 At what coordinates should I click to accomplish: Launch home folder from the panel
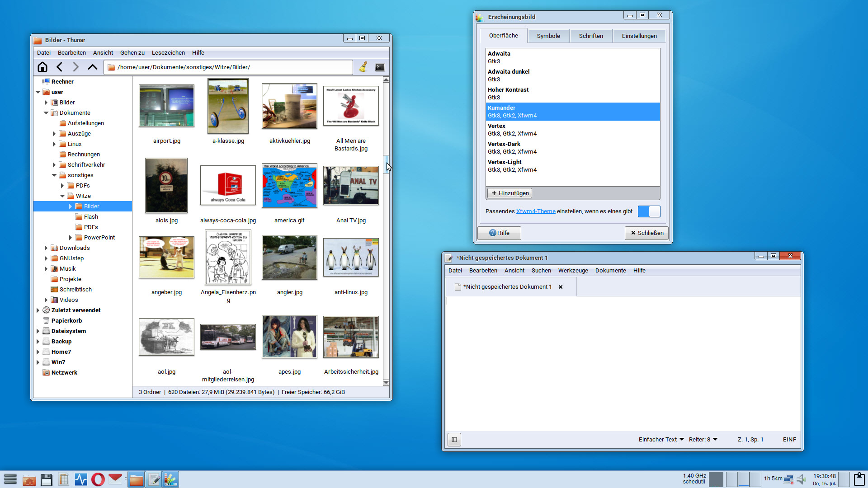(x=29, y=479)
